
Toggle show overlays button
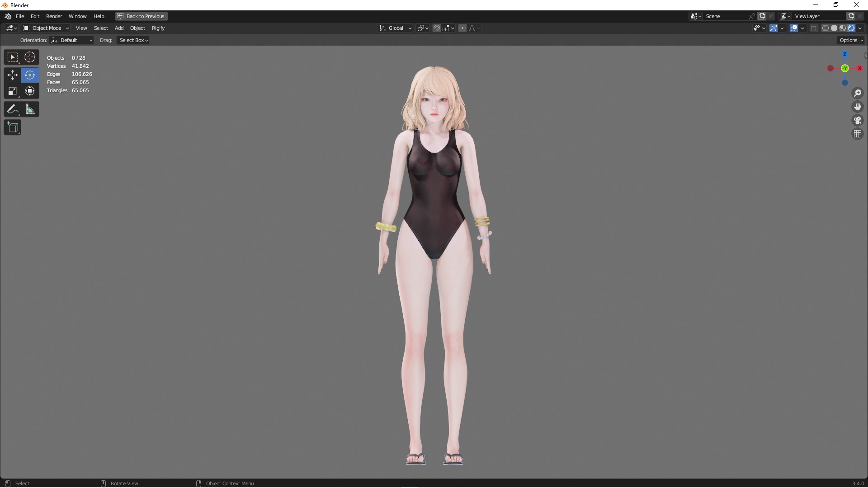(794, 28)
